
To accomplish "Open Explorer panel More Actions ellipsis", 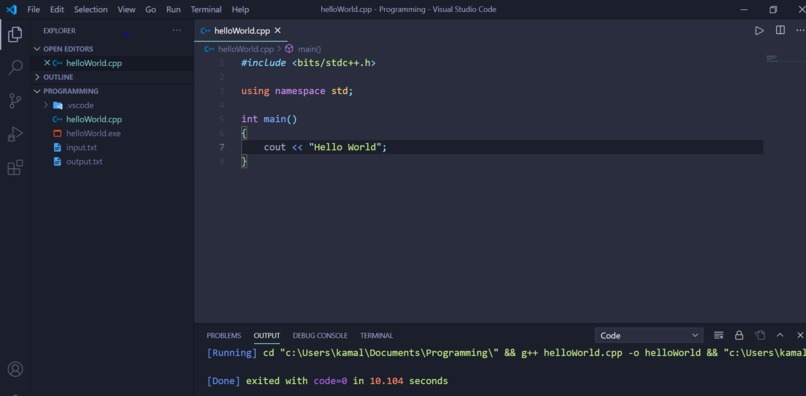I will 177,30.
